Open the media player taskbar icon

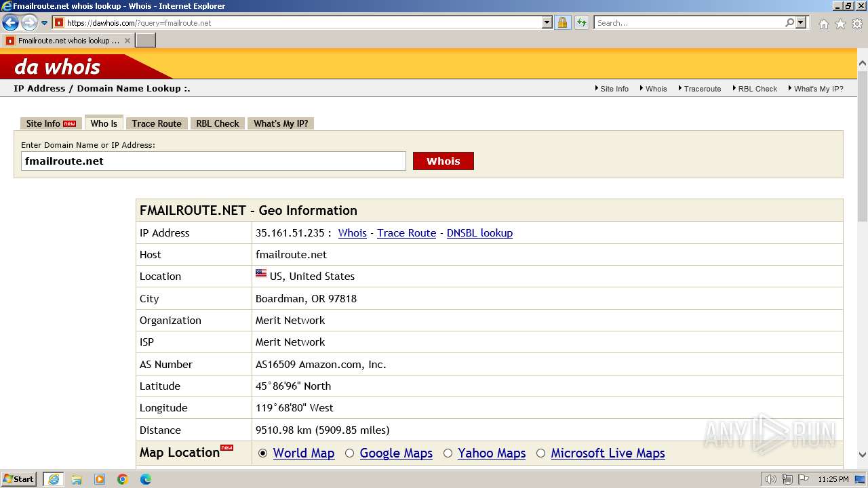[100, 479]
